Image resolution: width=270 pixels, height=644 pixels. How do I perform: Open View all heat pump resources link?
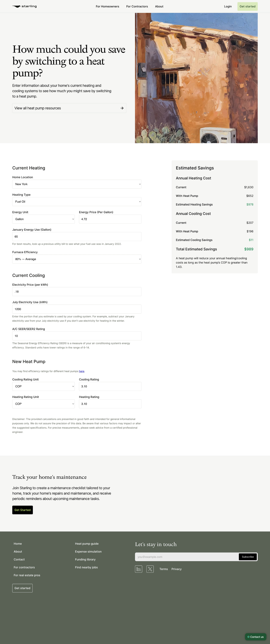[x=69, y=108]
